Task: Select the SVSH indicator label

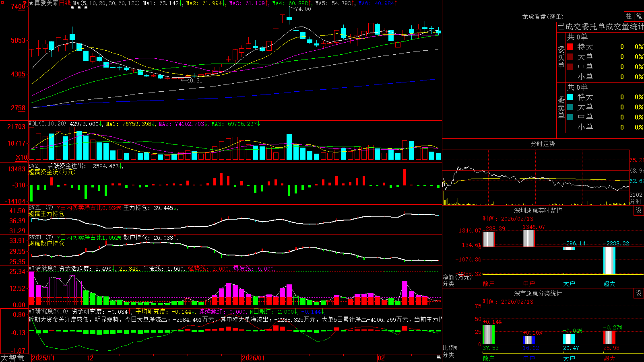Action: pos(35,238)
